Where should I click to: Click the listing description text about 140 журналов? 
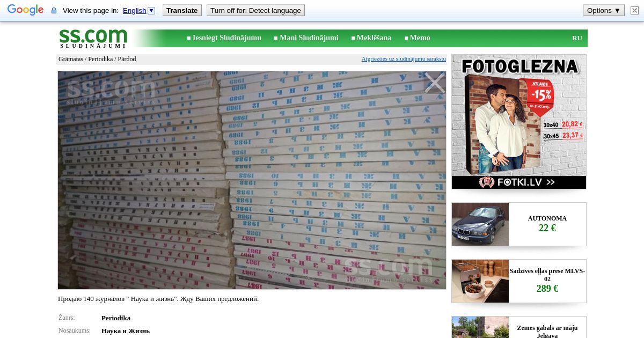(x=158, y=299)
